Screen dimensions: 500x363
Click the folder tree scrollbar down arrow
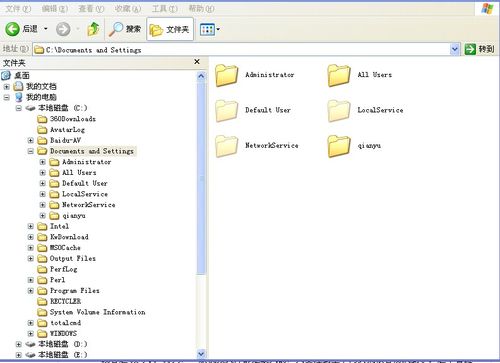tap(201, 353)
